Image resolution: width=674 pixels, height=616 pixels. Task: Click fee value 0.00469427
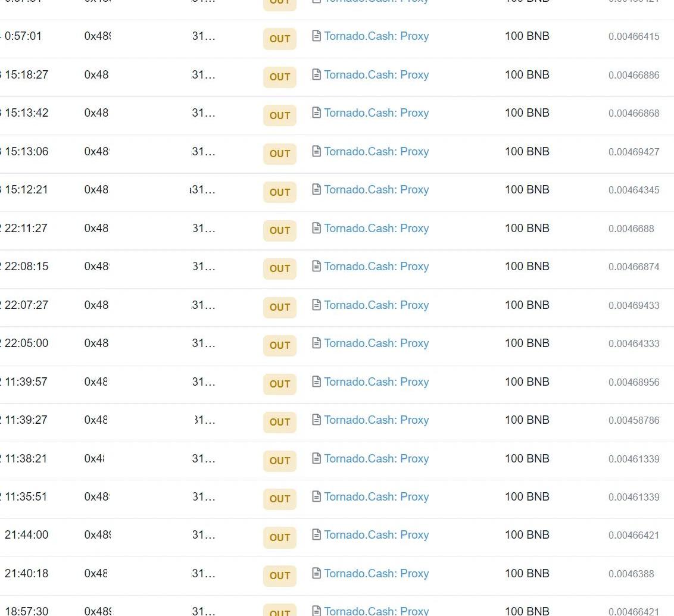(x=634, y=152)
